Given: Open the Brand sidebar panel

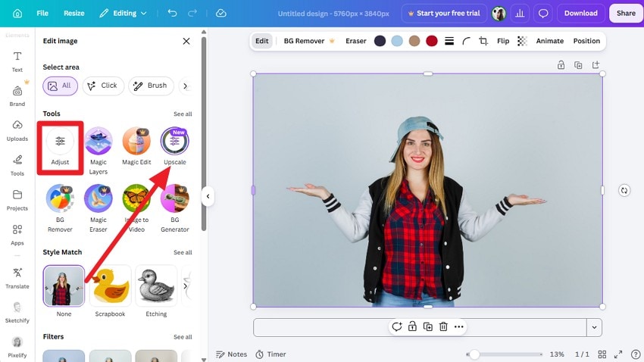Looking at the screenshot, I should [17, 96].
